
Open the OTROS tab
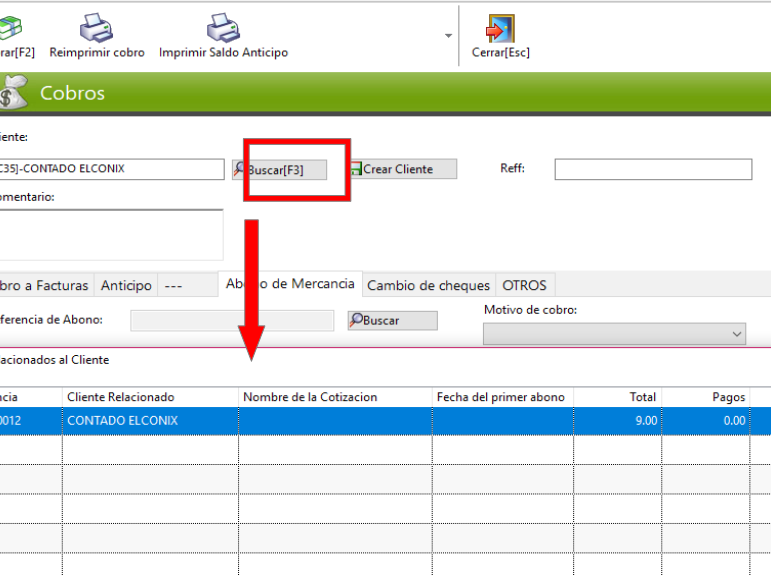pos(525,285)
